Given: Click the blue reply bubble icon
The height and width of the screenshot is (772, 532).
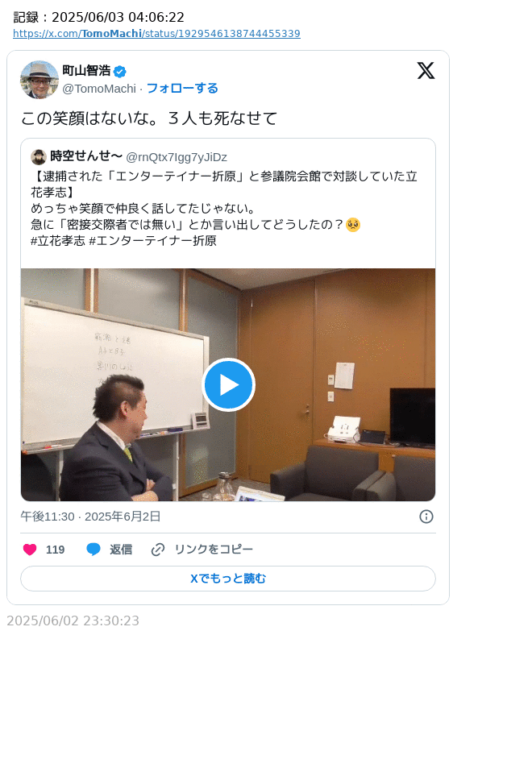Looking at the screenshot, I should point(94,550).
